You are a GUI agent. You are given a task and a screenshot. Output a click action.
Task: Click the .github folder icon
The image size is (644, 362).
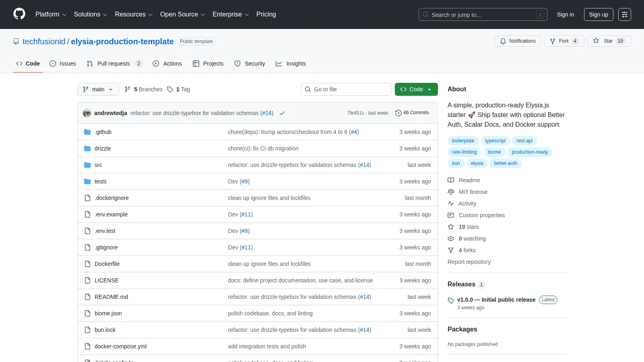pos(87,132)
